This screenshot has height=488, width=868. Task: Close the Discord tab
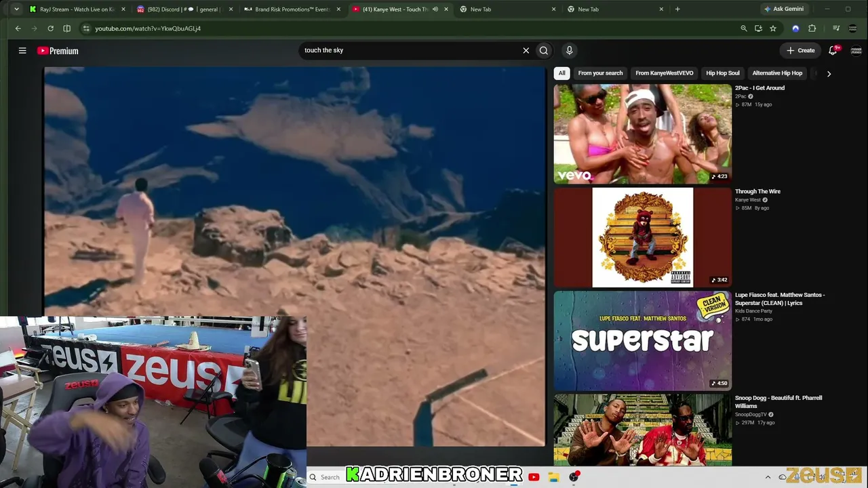231,9
